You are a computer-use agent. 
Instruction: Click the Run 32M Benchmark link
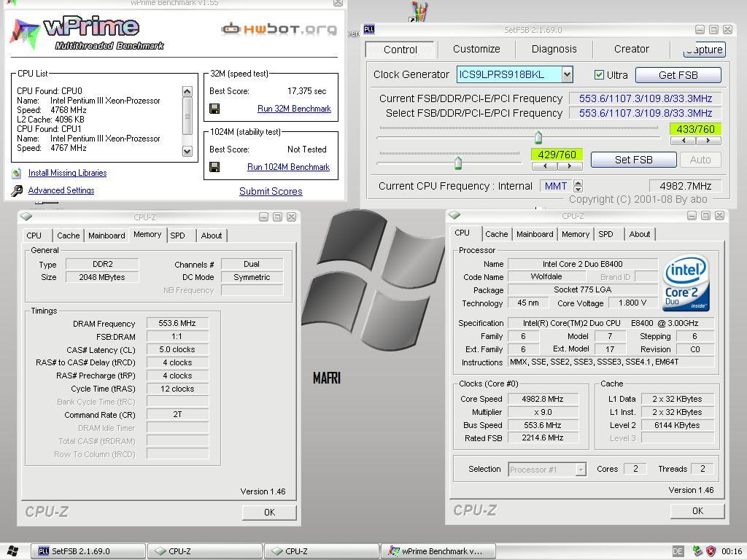point(294,109)
